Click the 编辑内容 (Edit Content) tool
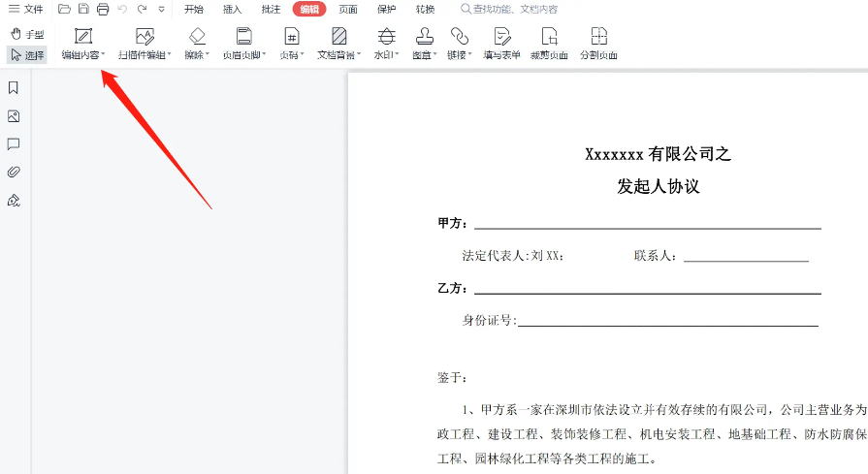 (x=83, y=44)
